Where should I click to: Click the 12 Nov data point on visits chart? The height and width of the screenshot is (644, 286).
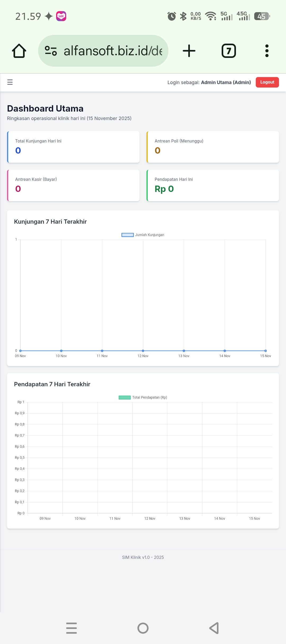pos(143,351)
